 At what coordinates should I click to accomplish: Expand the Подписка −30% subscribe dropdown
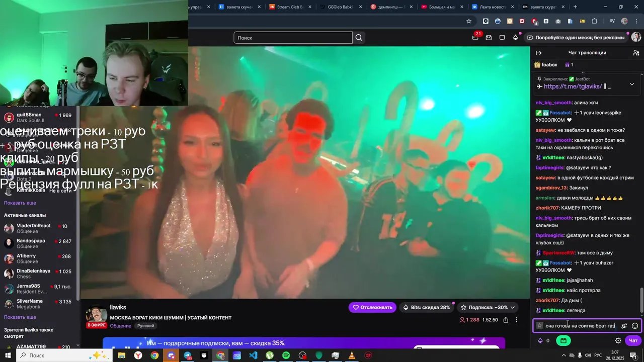tap(488, 307)
